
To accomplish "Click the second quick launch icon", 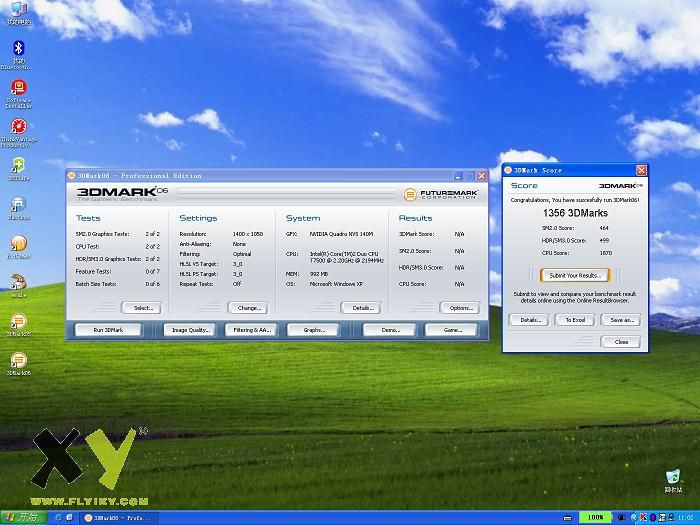I will (70, 517).
